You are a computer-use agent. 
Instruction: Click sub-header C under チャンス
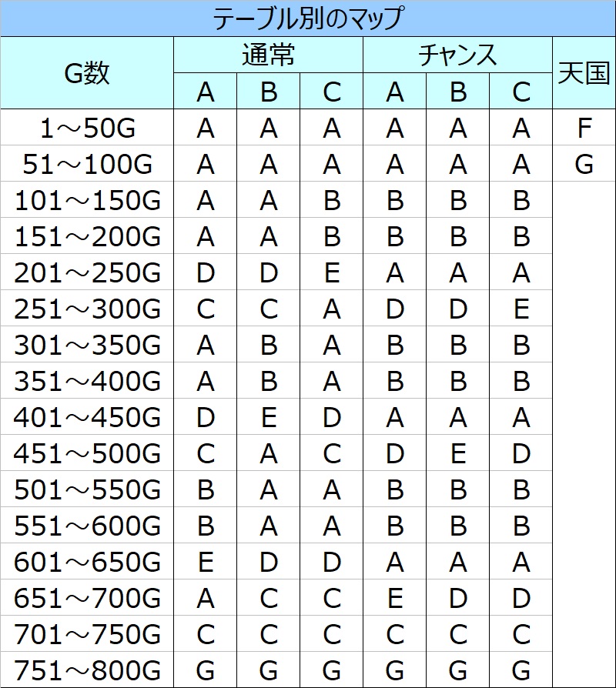coord(521,92)
